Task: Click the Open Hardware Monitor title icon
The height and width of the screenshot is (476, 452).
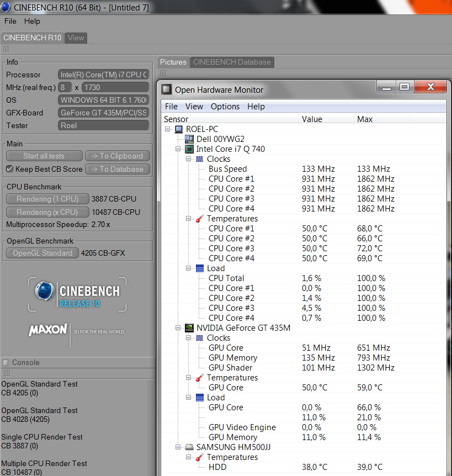Action: point(167,89)
